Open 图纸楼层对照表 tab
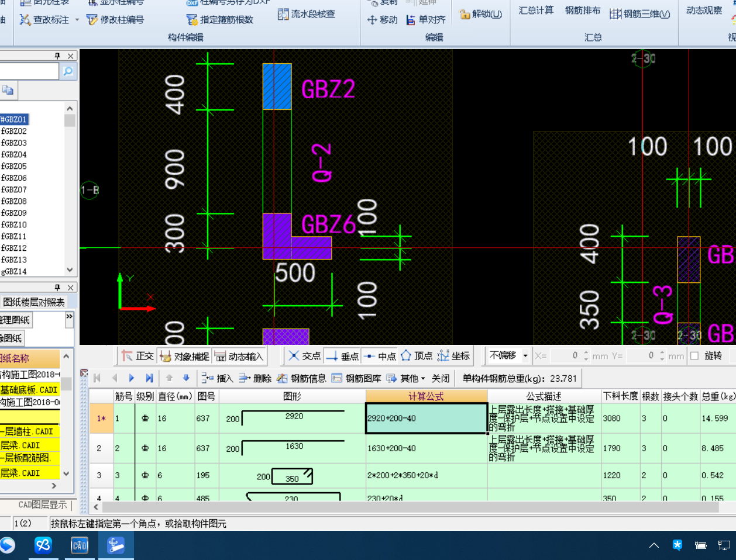The height and width of the screenshot is (560, 736). [x=34, y=302]
